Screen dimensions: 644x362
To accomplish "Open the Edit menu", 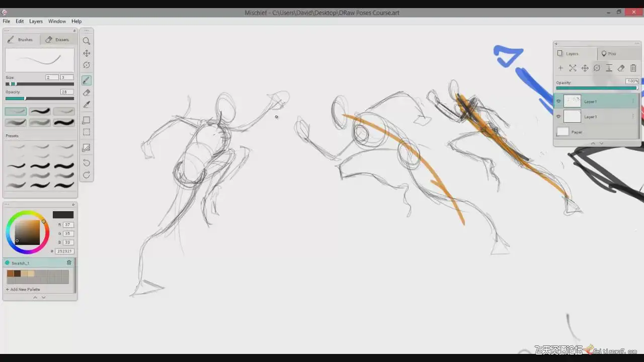I will coord(20,21).
